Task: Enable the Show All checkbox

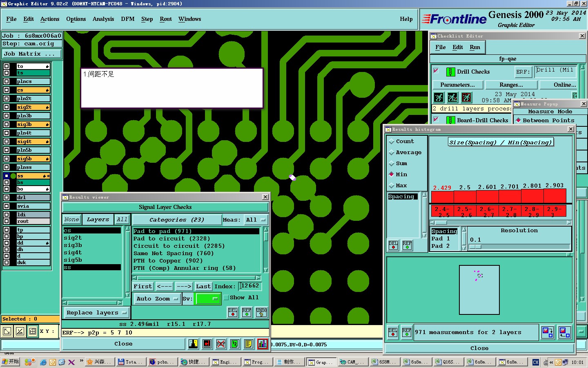Action: (x=226, y=298)
